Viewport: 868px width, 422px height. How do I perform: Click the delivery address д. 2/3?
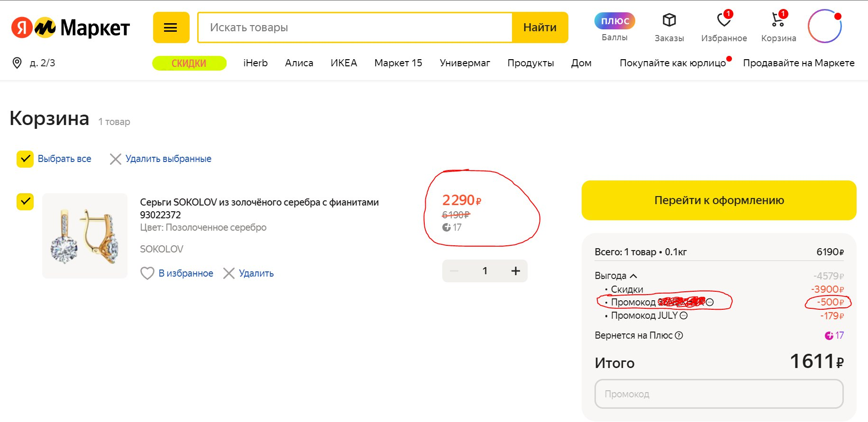click(42, 63)
